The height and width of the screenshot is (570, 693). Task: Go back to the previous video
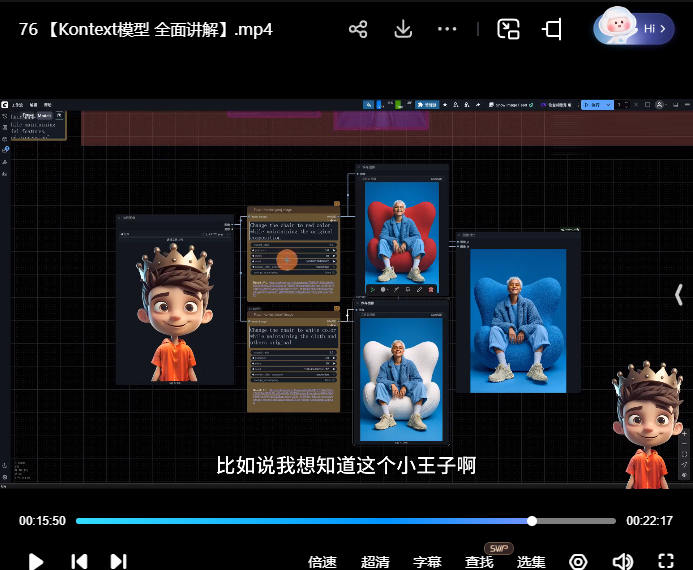(x=79, y=561)
